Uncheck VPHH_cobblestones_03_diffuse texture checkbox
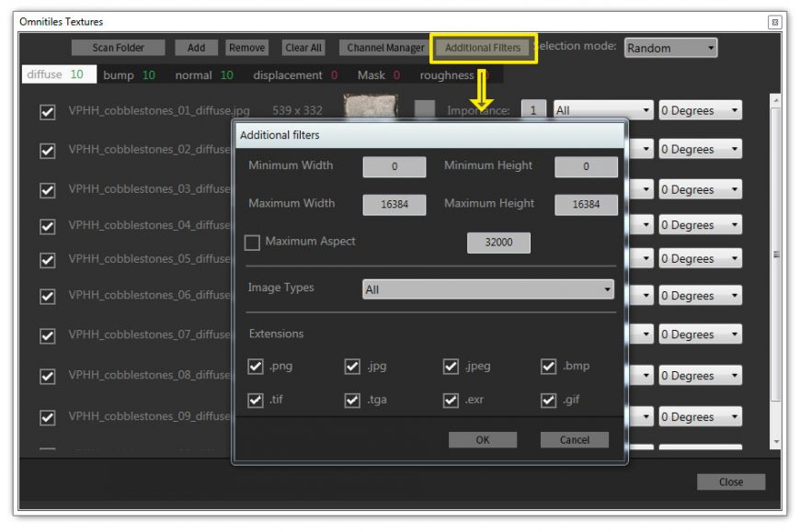Screen dimensions: 800x532 coord(48,189)
